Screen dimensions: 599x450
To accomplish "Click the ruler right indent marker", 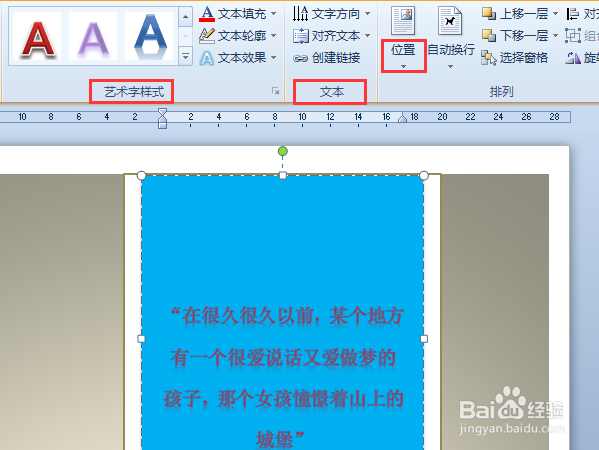I will tap(402, 118).
